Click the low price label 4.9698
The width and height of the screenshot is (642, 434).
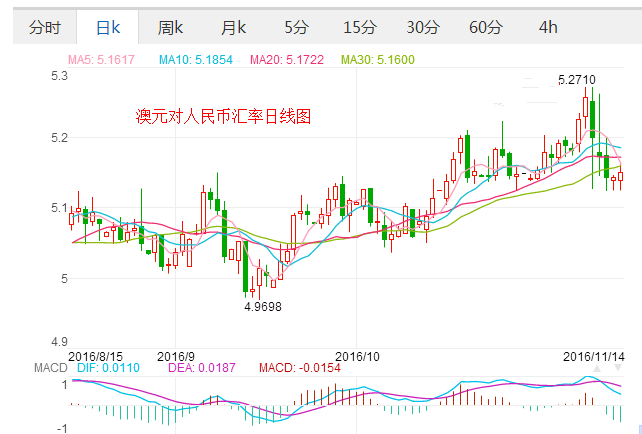(263, 307)
